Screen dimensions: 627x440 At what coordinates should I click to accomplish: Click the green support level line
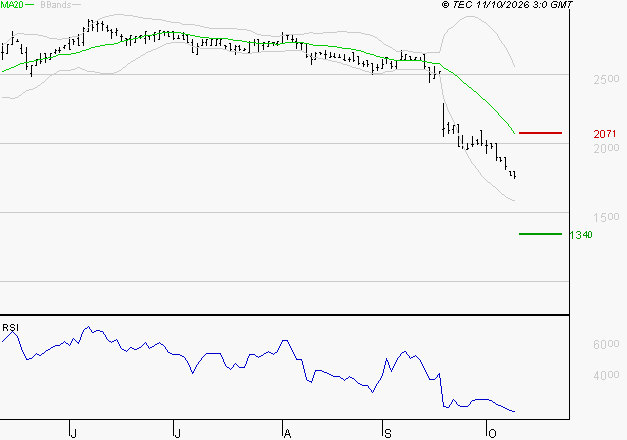(540, 234)
